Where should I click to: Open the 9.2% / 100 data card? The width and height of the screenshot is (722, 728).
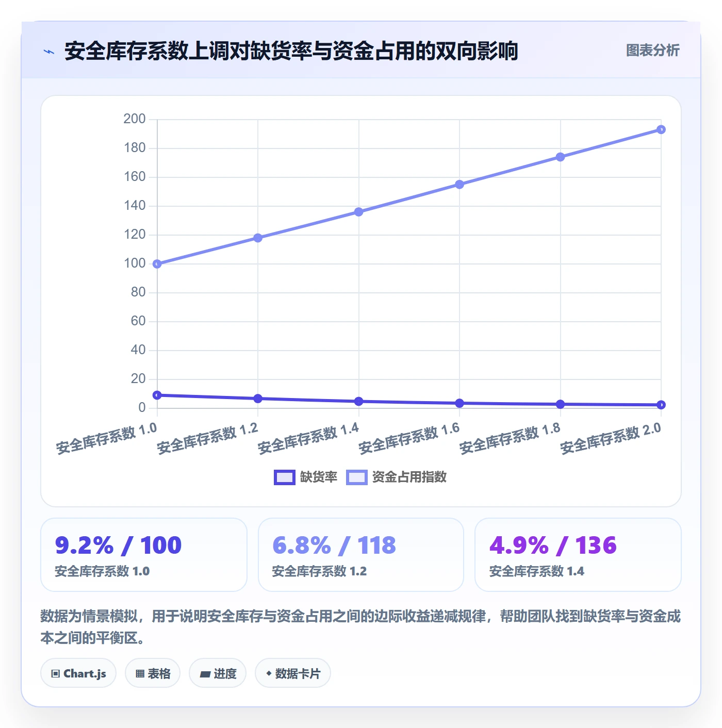(x=144, y=555)
